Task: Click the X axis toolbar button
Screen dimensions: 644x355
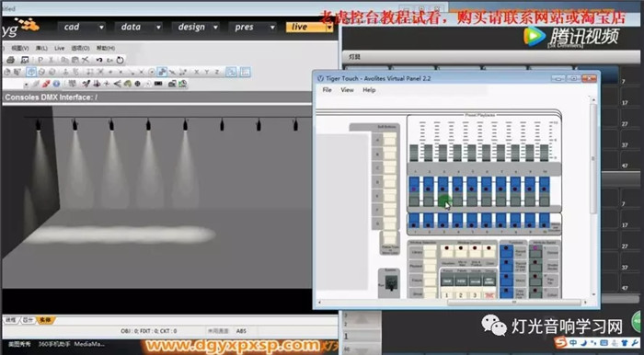Action: pyautogui.click(x=196, y=73)
